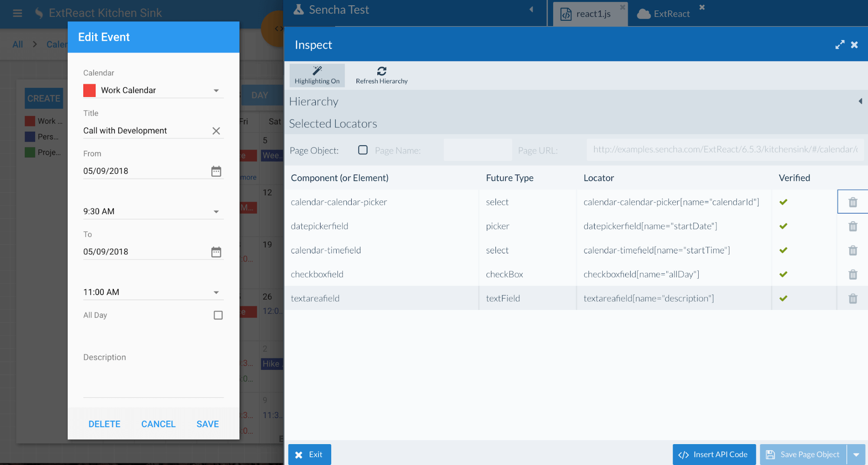The height and width of the screenshot is (465, 868).
Task: Check the Page Object checkbox
Action: (363, 150)
